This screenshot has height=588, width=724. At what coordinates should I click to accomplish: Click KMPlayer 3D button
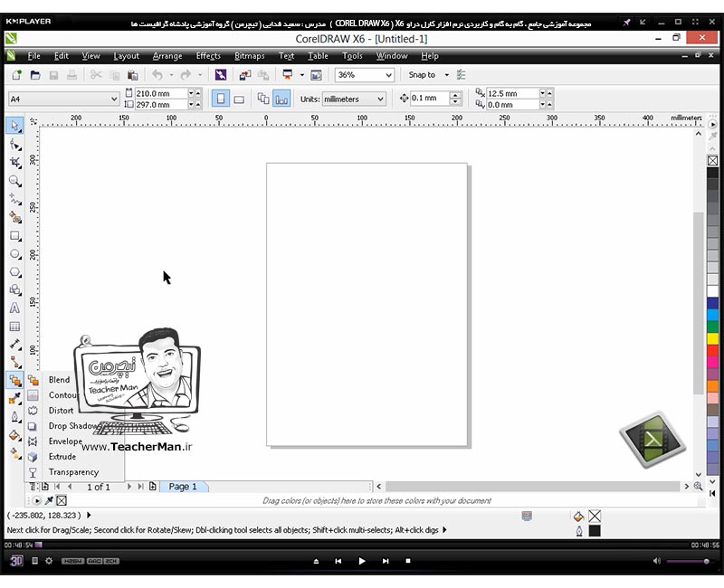click(16, 561)
